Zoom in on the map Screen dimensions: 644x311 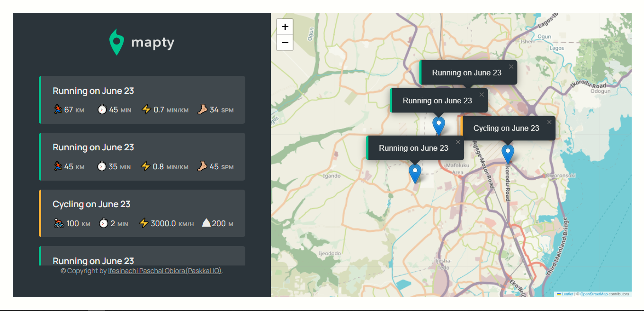click(285, 27)
